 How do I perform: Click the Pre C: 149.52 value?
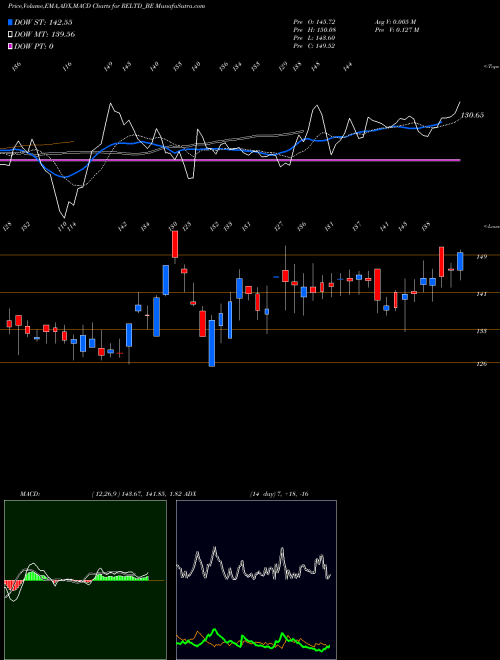pyautogui.click(x=314, y=46)
